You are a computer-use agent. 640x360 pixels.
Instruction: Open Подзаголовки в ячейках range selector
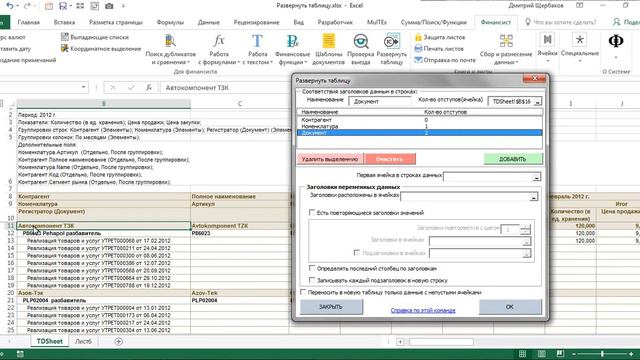526,254
